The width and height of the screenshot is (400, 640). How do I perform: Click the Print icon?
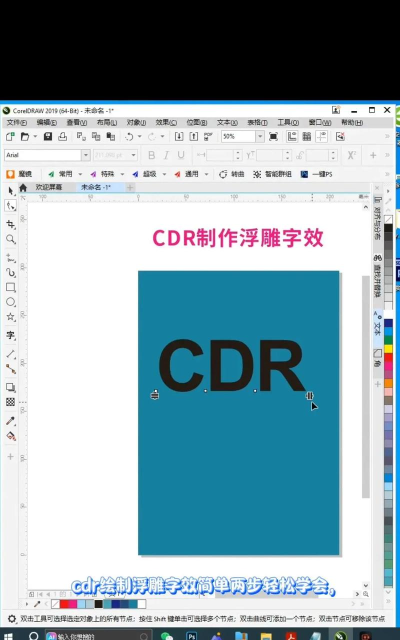pyautogui.click(x=62, y=136)
